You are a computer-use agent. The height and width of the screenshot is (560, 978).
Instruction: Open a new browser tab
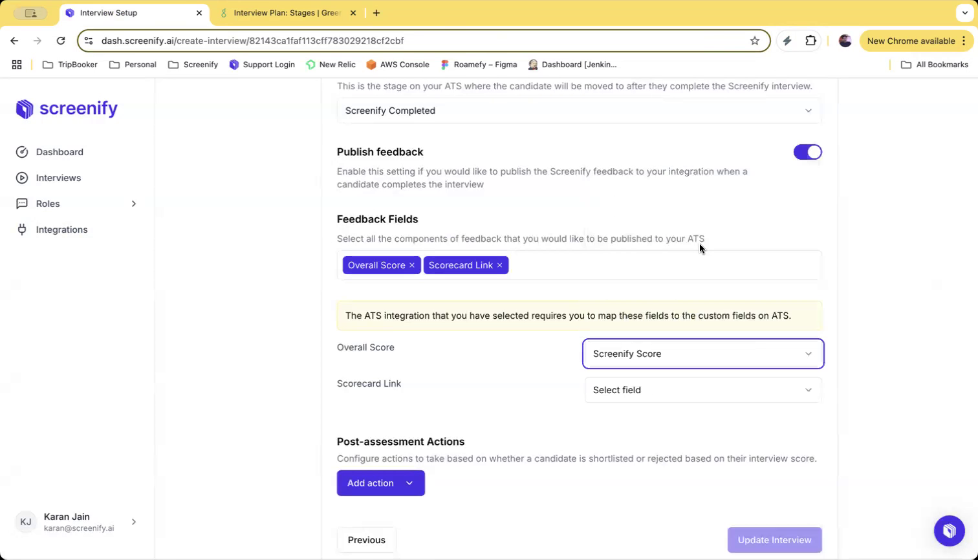coord(376,13)
